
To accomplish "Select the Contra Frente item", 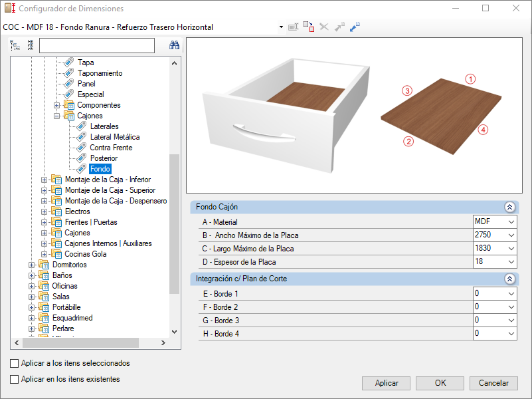I will [x=111, y=148].
